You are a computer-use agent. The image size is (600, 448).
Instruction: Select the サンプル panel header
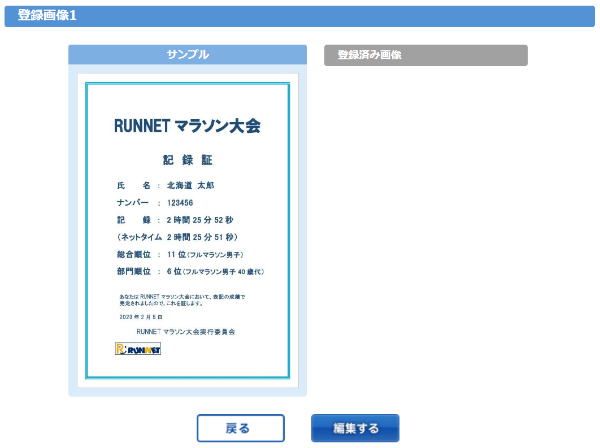click(187, 55)
